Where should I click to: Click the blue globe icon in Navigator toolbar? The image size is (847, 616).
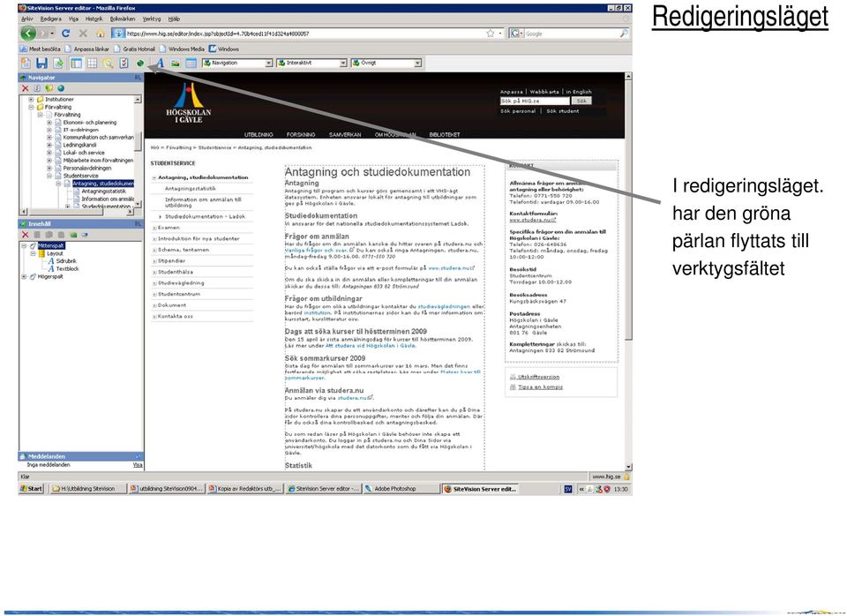(61, 88)
